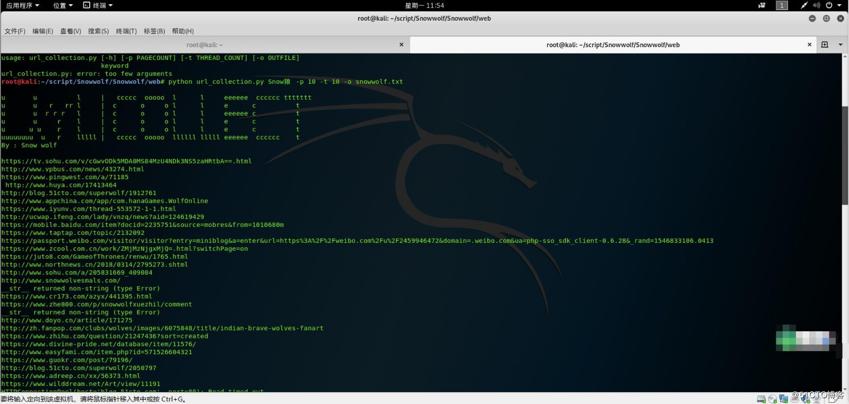Open the 查看(V) menu

point(70,31)
